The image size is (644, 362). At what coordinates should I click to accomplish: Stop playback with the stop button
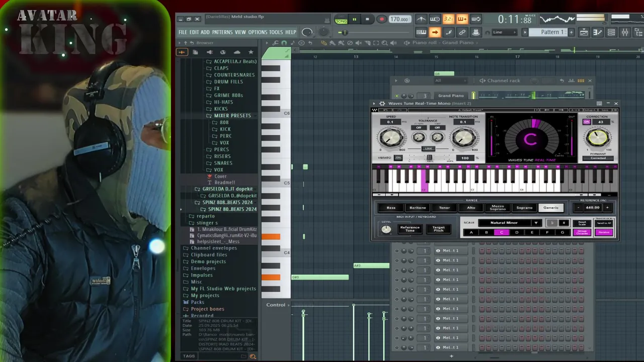click(x=367, y=20)
